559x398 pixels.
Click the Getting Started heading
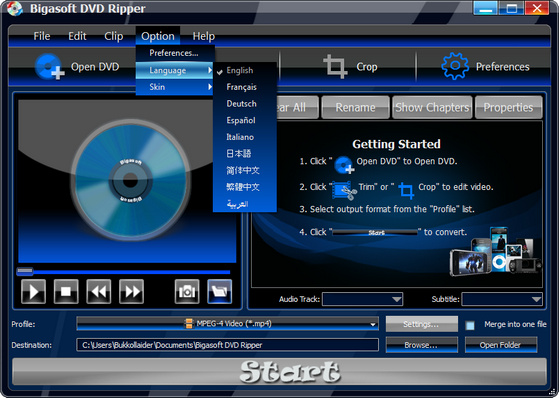[x=396, y=144]
